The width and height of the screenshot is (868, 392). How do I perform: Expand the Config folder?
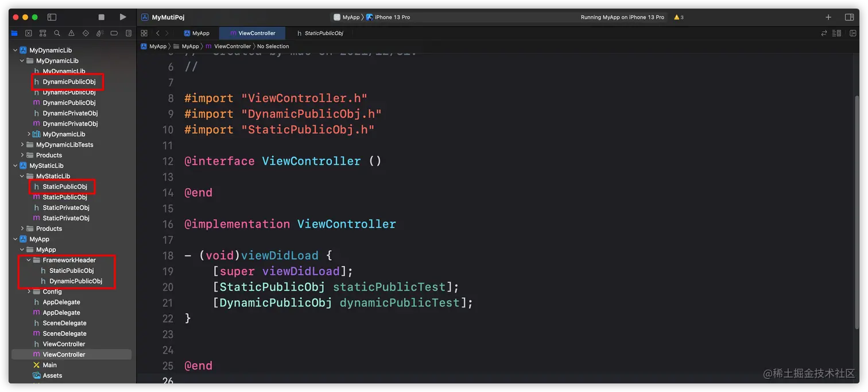click(29, 292)
